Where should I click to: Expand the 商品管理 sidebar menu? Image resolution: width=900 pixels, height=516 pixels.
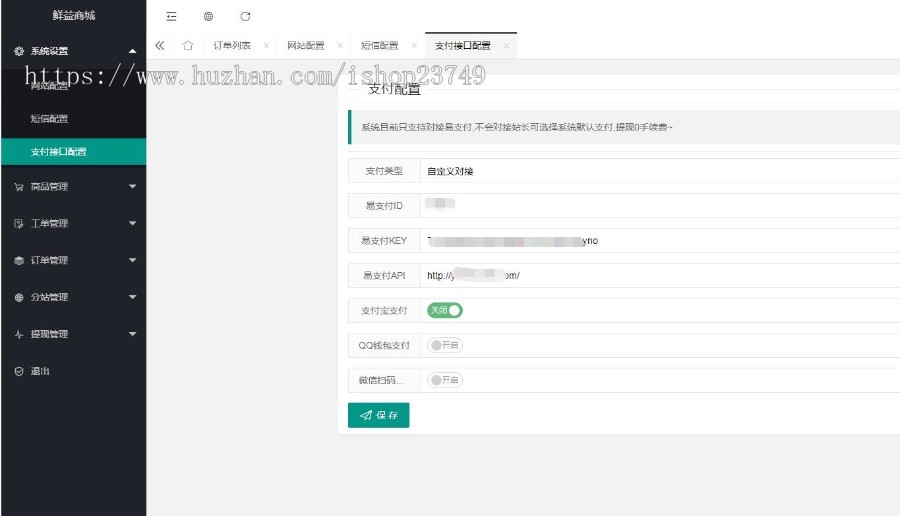pos(73,186)
